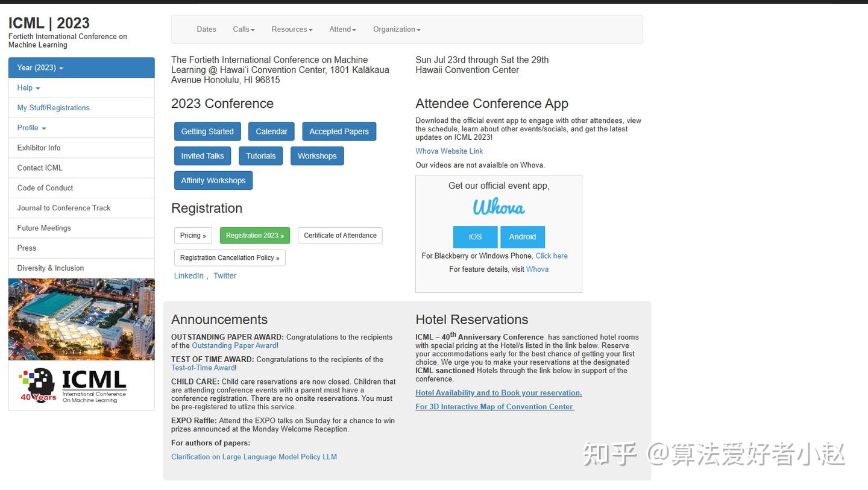
Task: Open the Attend menu
Action: tap(342, 29)
